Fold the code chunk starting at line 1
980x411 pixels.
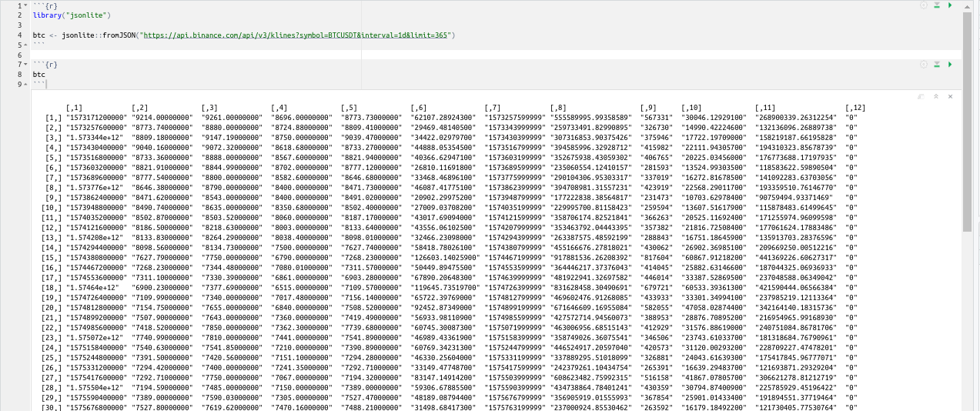point(27,5)
